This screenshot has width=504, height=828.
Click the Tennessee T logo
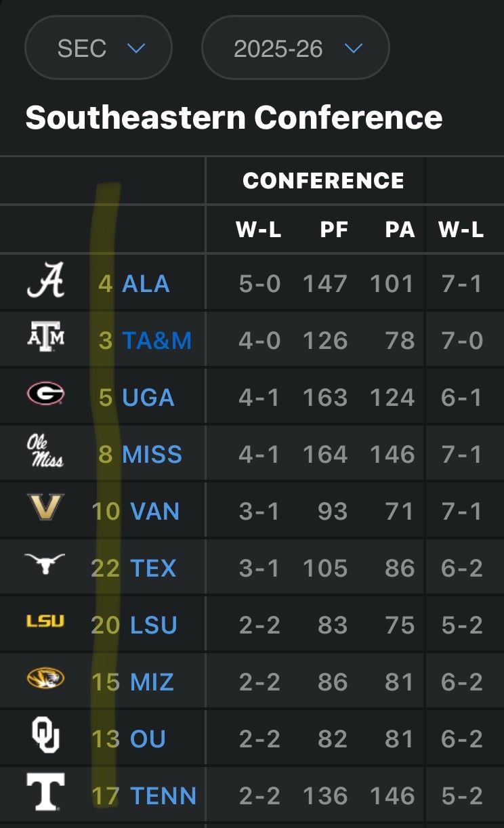(x=45, y=791)
